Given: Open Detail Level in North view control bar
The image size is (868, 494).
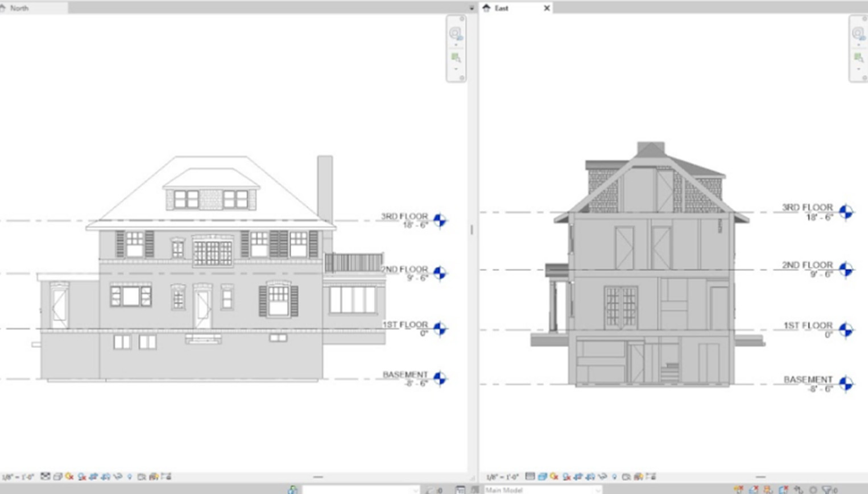Looking at the screenshot, I should coord(45,476).
